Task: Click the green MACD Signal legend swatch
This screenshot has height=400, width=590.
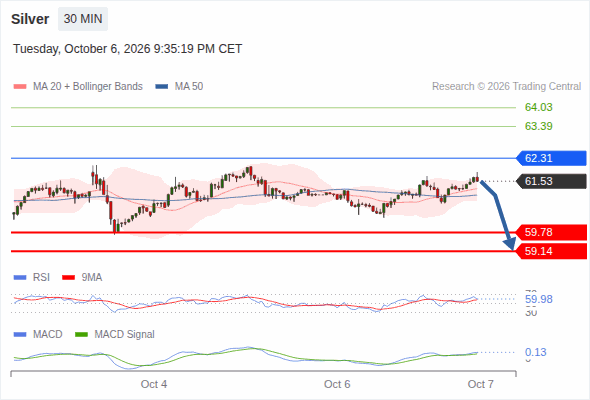Action: (81, 335)
